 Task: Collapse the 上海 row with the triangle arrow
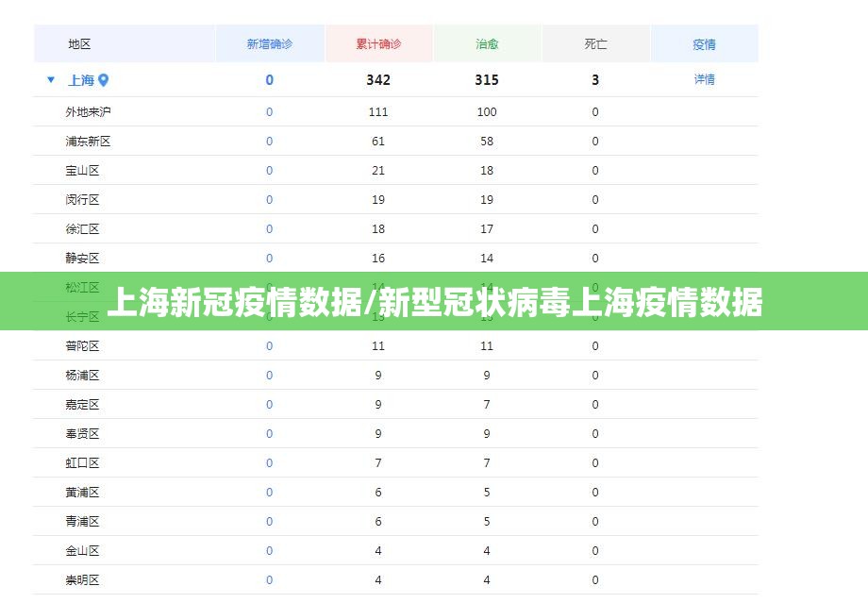click(x=51, y=80)
